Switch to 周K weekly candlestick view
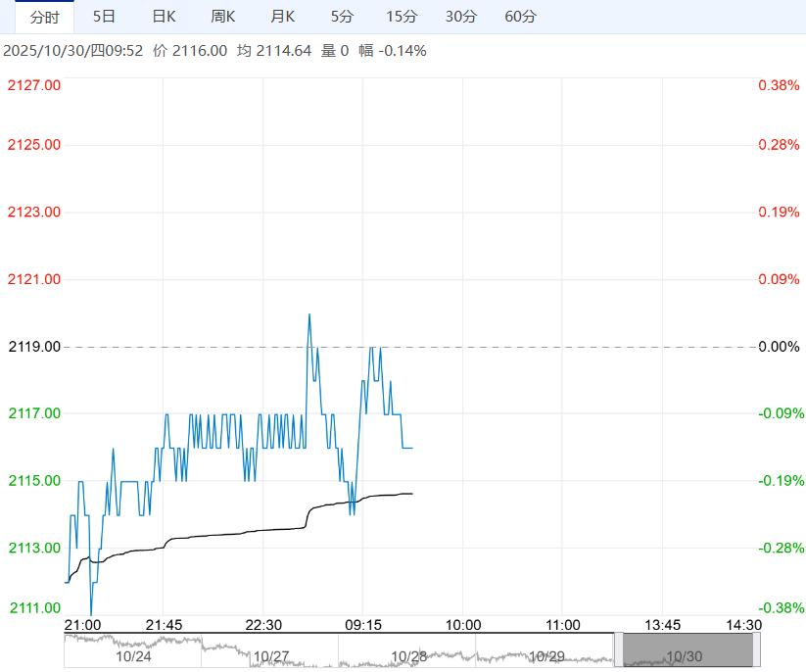 click(x=223, y=17)
